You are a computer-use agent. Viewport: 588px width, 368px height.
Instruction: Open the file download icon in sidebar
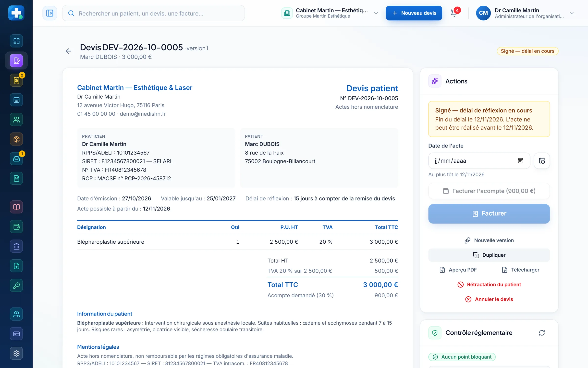16,266
